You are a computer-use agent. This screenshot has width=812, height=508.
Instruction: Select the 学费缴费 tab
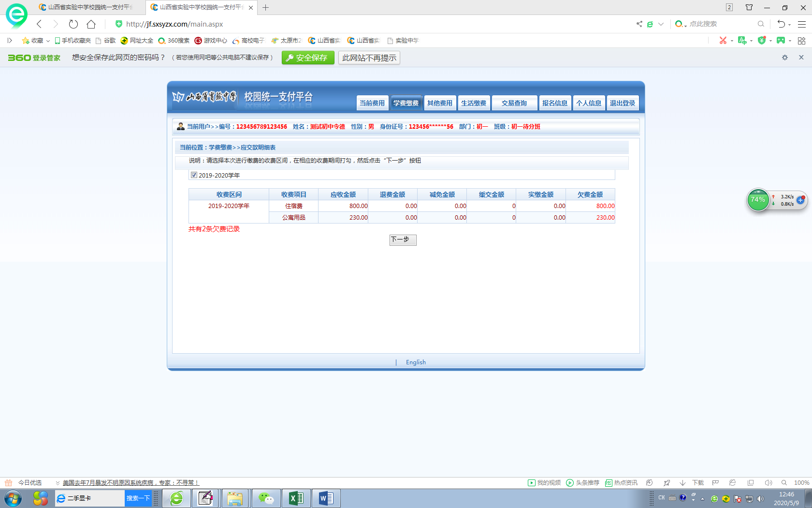click(x=406, y=103)
